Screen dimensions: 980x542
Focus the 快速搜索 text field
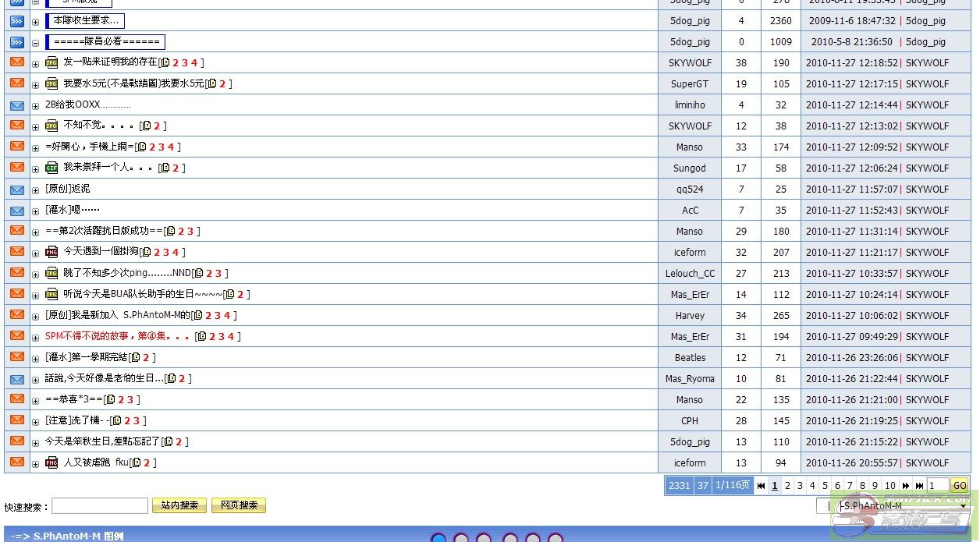click(100, 506)
